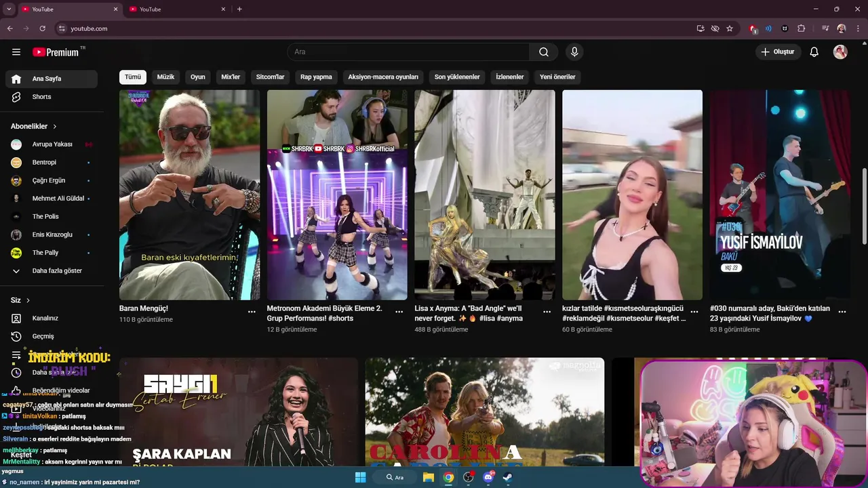This screenshot has width=868, height=488.
Task: Select the Rap yapma filter chip
Action: [316, 77]
